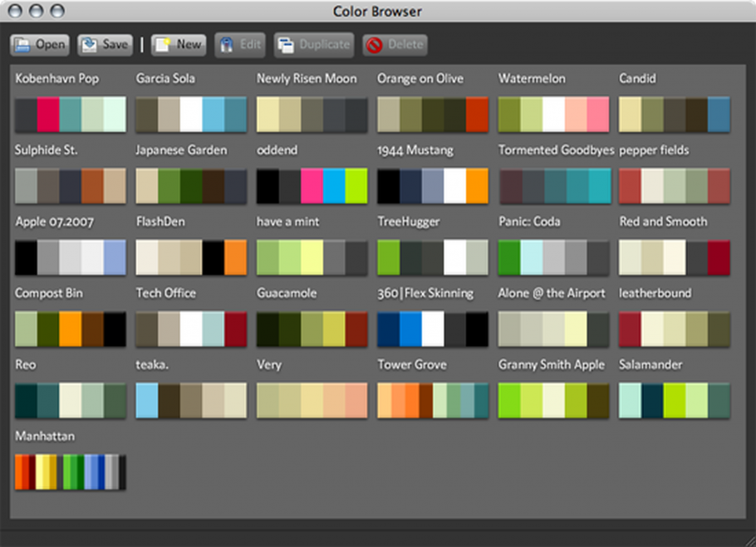Select the 360|Flex Skinning palette
The height and width of the screenshot is (547, 756).
click(433, 330)
